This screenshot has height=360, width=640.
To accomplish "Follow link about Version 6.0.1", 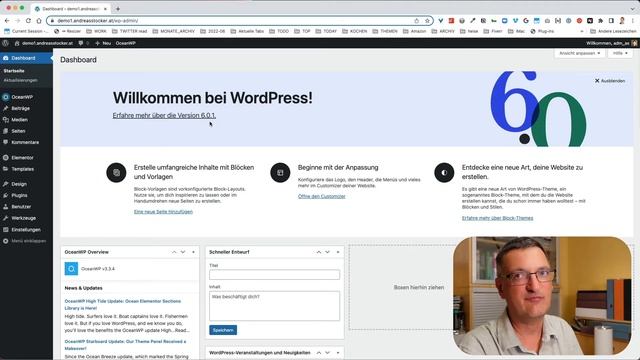I will pyautogui.click(x=164, y=116).
